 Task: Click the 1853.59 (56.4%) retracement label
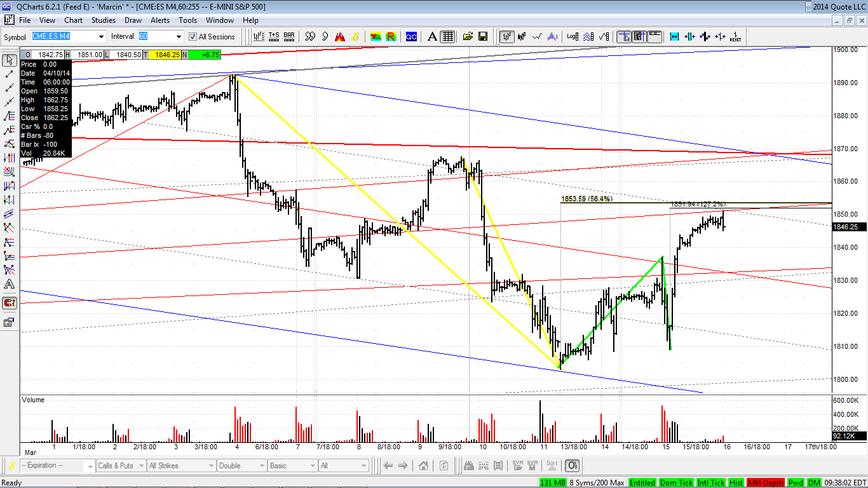(x=587, y=199)
